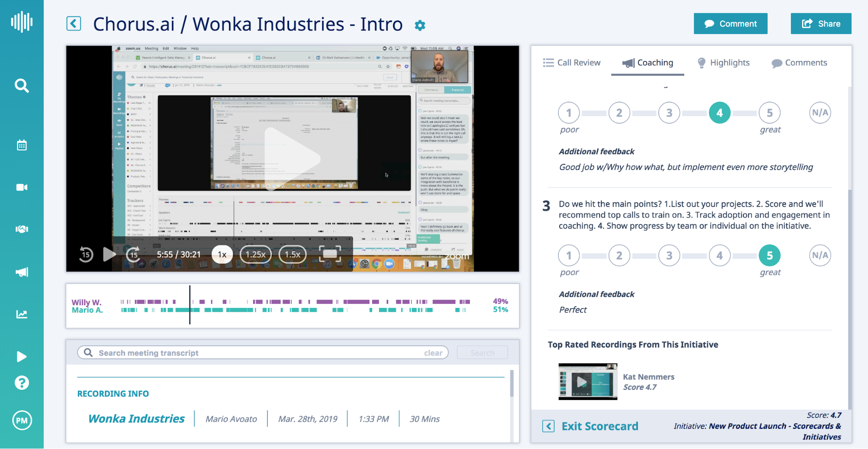Click the playhead marker on the speaker timeline
The width and height of the screenshot is (868, 449).
coord(190,305)
